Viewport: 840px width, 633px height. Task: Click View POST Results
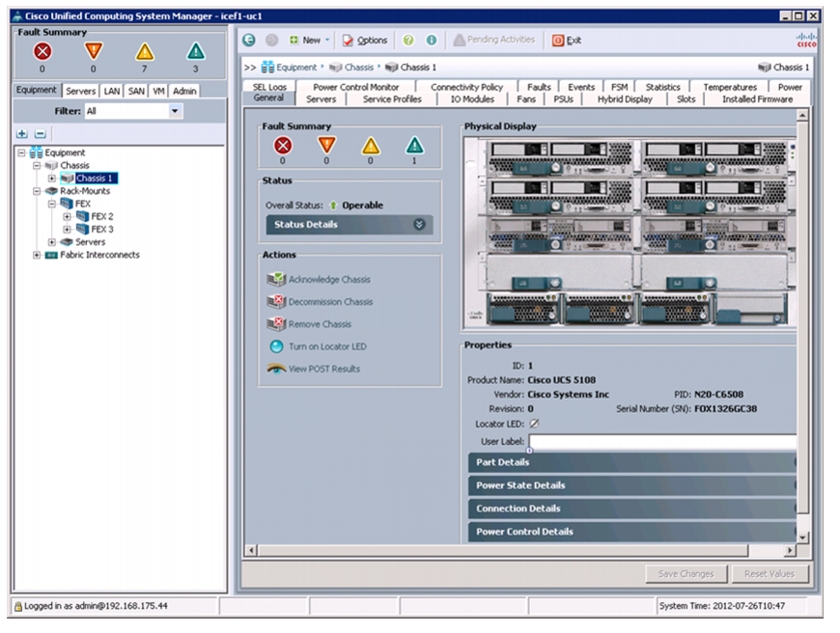[314, 369]
